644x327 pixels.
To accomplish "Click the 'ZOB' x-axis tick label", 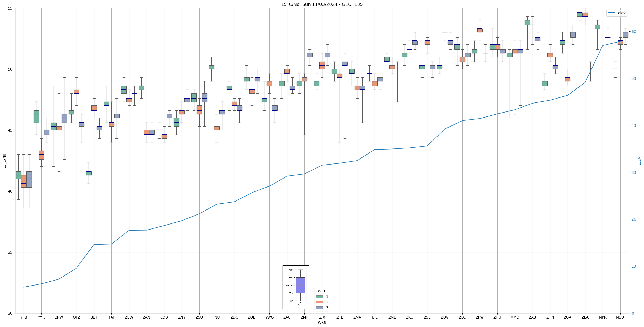I will [252, 317].
